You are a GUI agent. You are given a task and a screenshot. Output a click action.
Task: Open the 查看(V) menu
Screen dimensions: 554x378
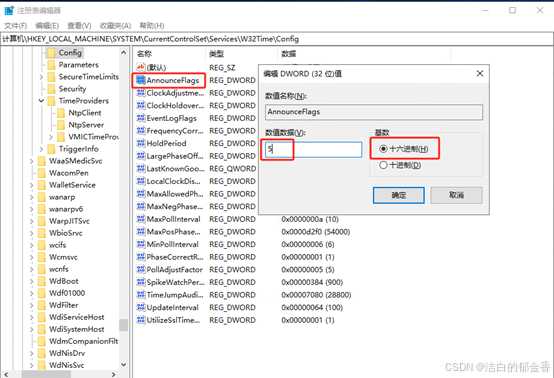point(79,26)
